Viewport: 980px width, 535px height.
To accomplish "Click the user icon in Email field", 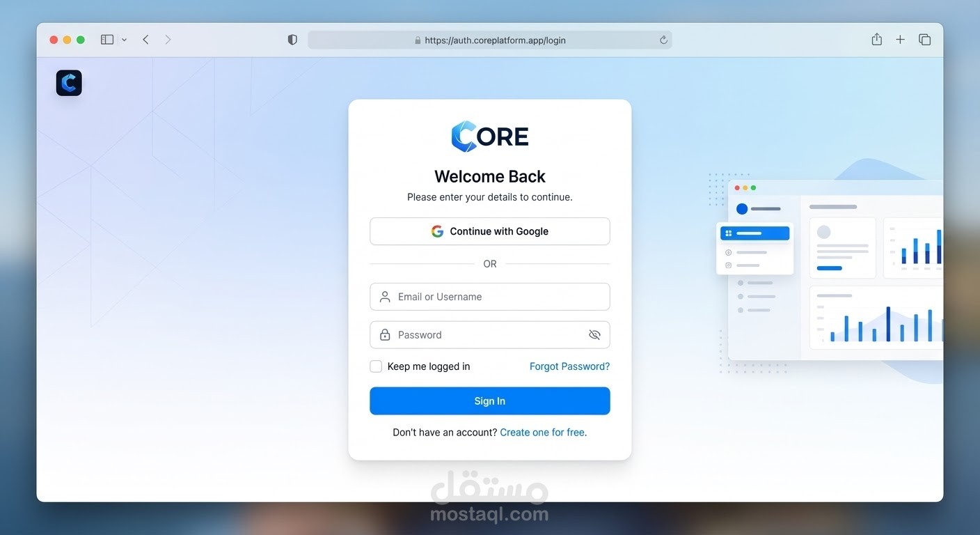I will pyautogui.click(x=385, y=297).
